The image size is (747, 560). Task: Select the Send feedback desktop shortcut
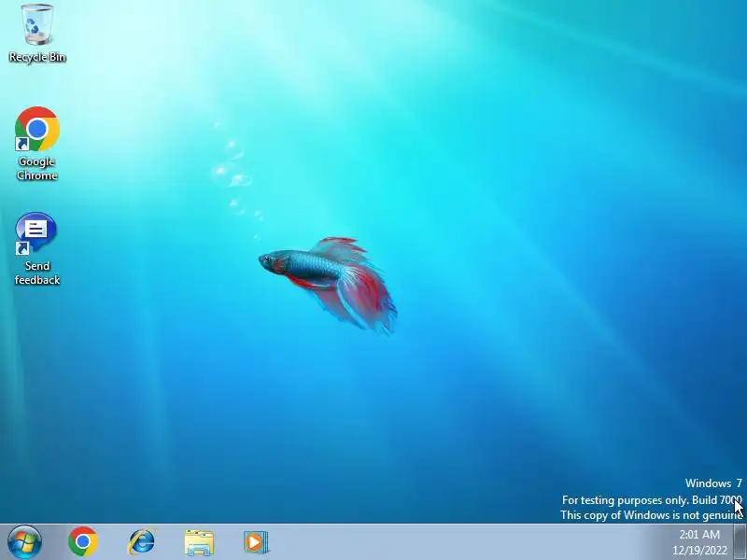[x=37, y=248]
